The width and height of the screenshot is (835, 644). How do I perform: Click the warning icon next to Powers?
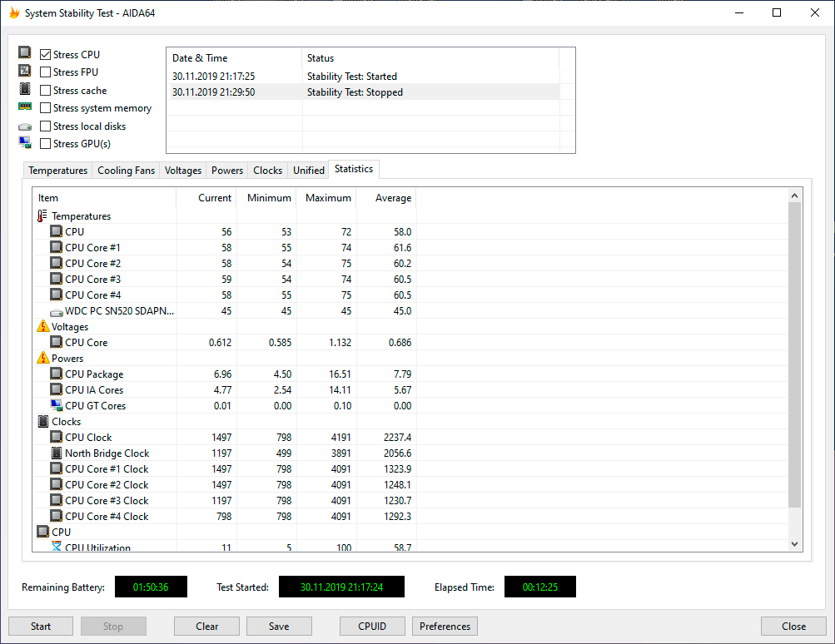(x=43, y=358)
